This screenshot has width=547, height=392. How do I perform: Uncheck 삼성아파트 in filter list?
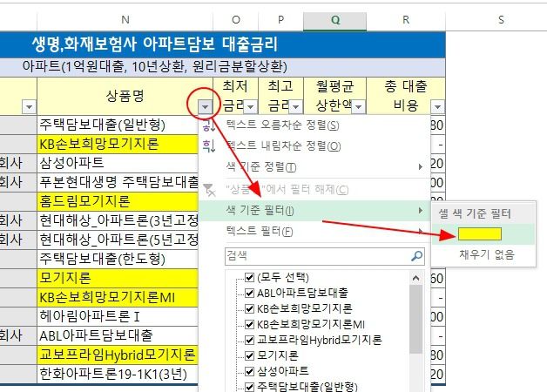(249, 371)
